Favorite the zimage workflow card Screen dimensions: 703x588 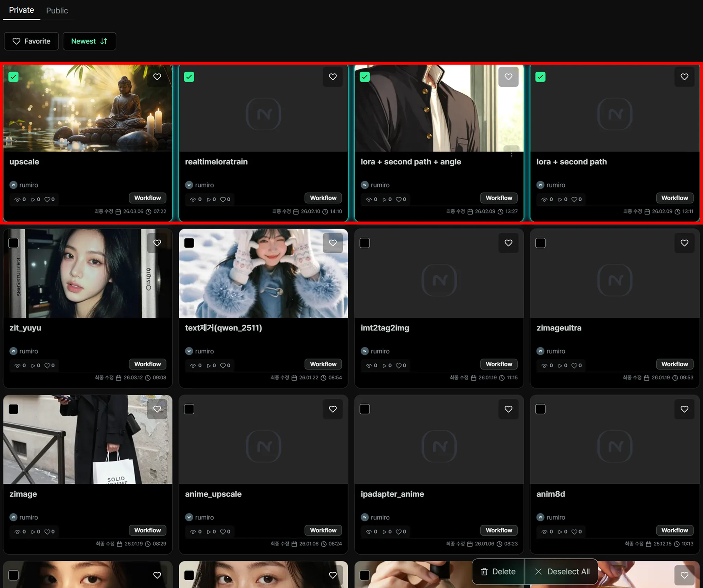coord(157,409)
